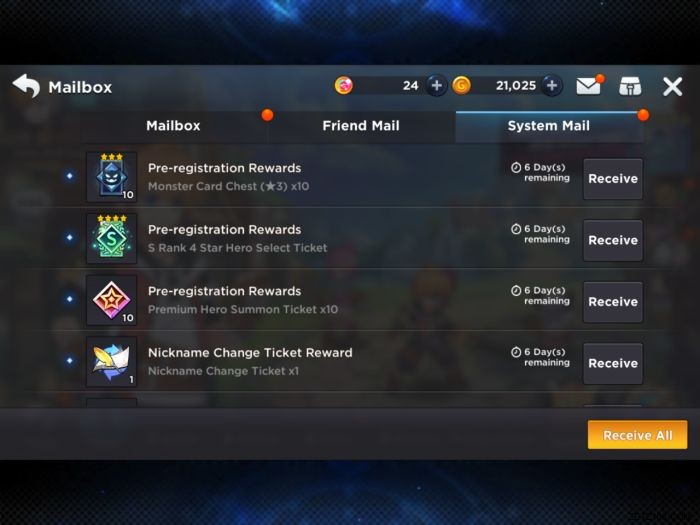Tap the Premium Hero Summon Ticket icon
700x525 pixels.
coord(112,300)
